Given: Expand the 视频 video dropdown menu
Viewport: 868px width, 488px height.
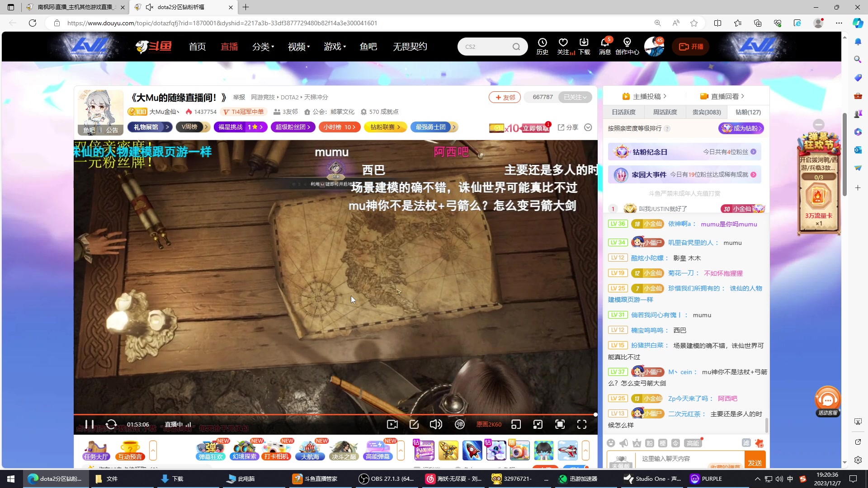Looking at the screenshot, I should click(x=299, y=47).
